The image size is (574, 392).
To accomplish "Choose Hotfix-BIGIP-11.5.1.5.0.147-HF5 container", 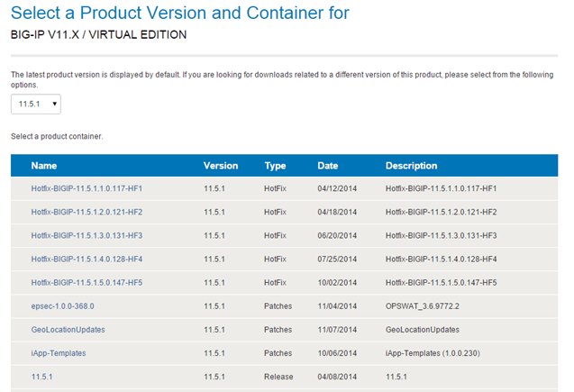I will pyautogui.click(x=87, y=283).
